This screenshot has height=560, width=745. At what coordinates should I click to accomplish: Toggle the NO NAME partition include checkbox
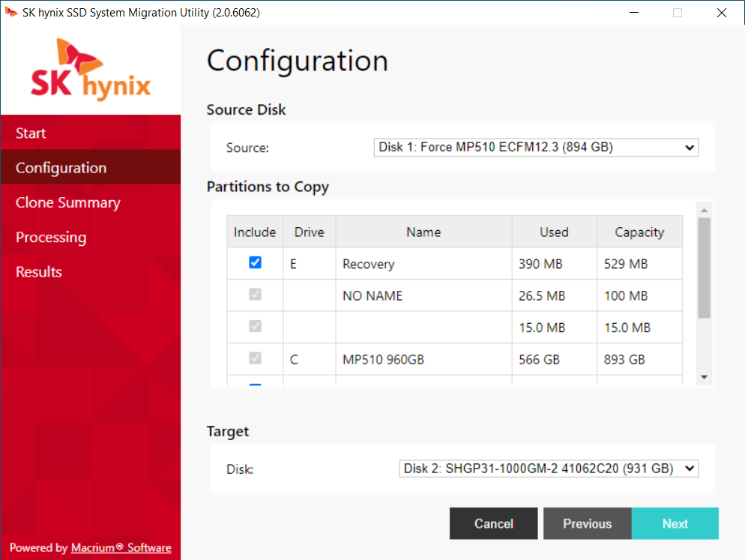[x=255, y=295]
